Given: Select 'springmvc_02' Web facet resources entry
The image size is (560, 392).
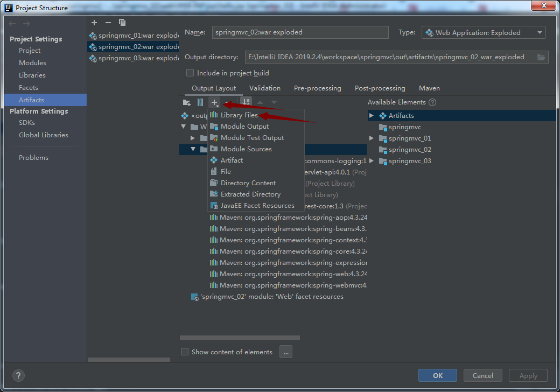Looking at the screenshot, I should [x=267, y=297].
